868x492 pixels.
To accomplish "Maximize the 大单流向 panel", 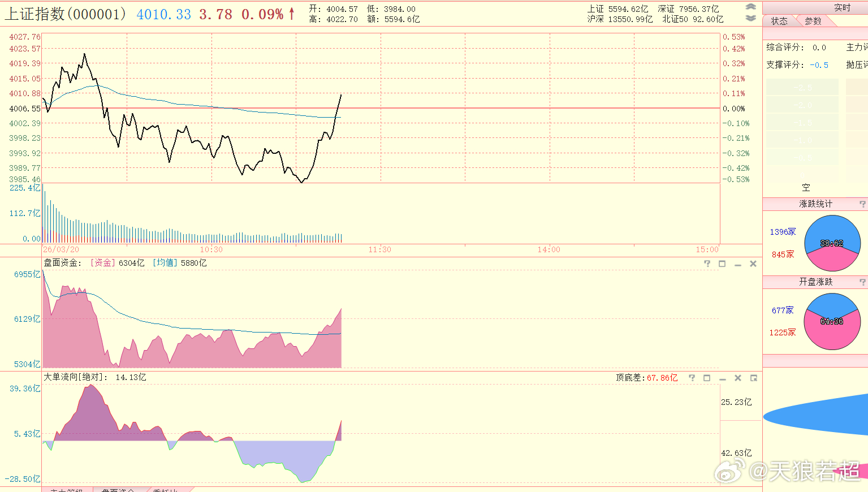I will click(x=707, y=378).
